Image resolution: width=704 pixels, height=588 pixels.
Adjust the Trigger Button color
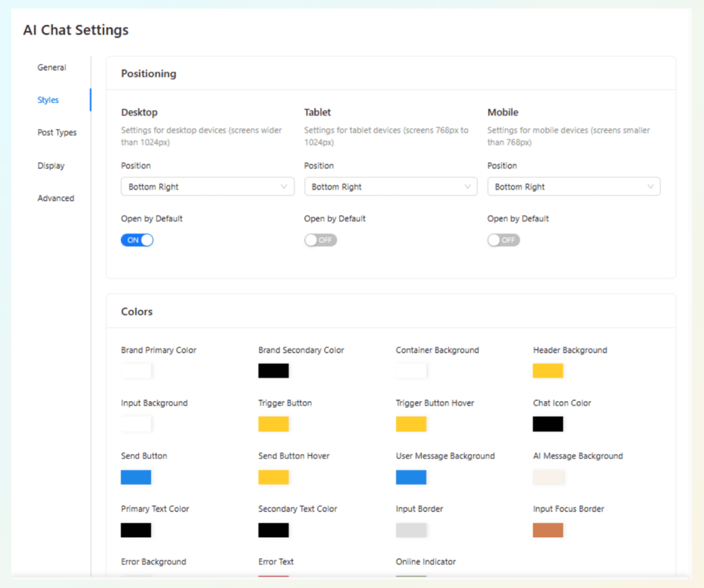pos(273,424)
